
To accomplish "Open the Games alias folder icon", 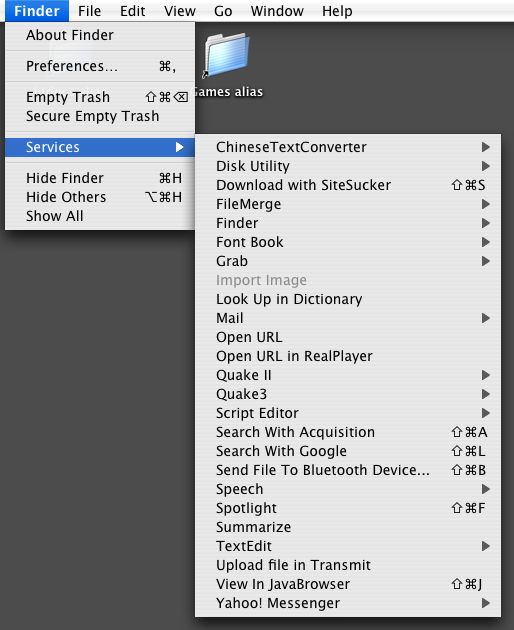I will pyautogui.click(x=227, y=56).
